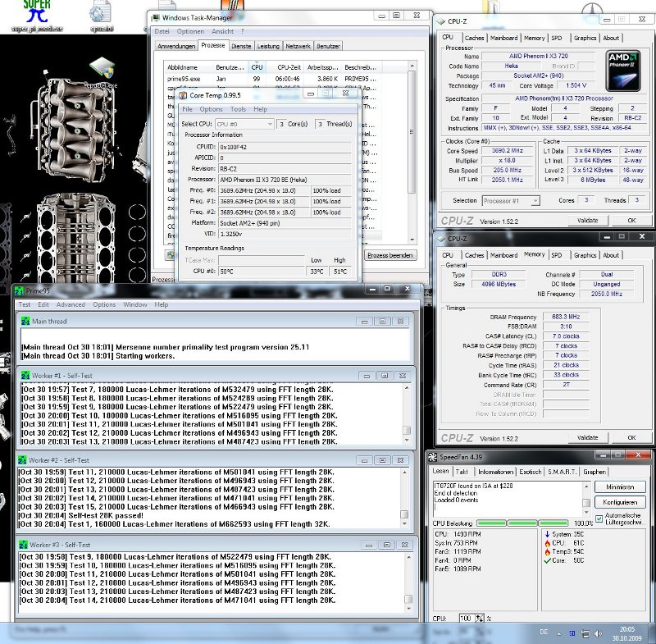The width and height of the screenshot is (656, 644).
Task: Click the Temp3 54C flame icon
Action: point(547,551)
